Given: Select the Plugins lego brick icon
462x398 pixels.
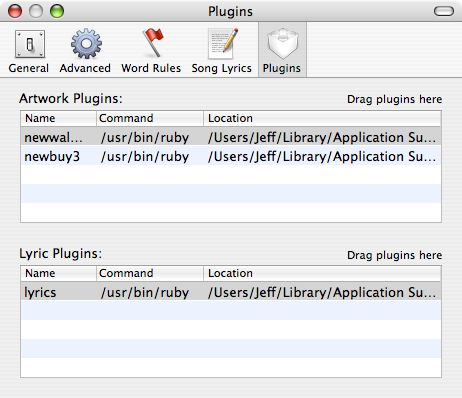Looking at the screenshot, I should (x=282, y=44).
